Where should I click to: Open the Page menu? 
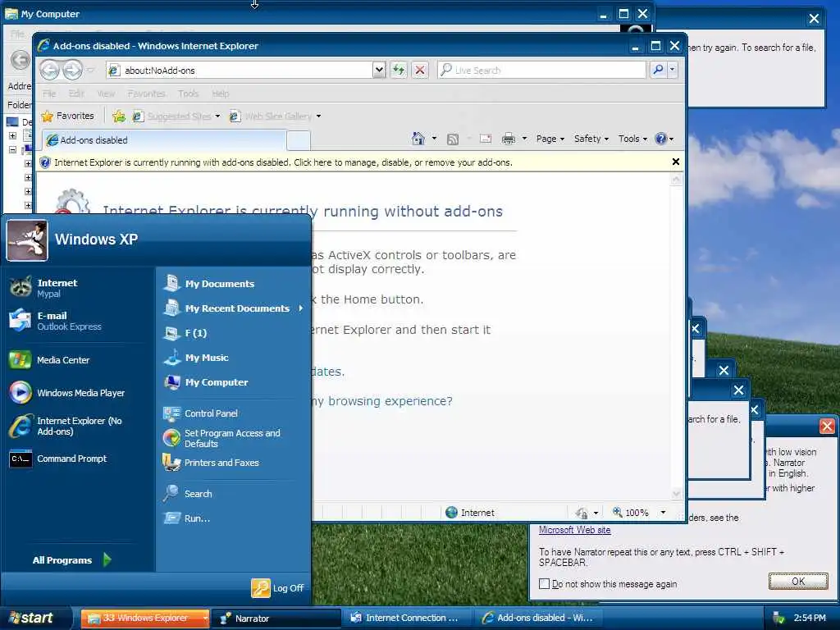pos(550,139)
